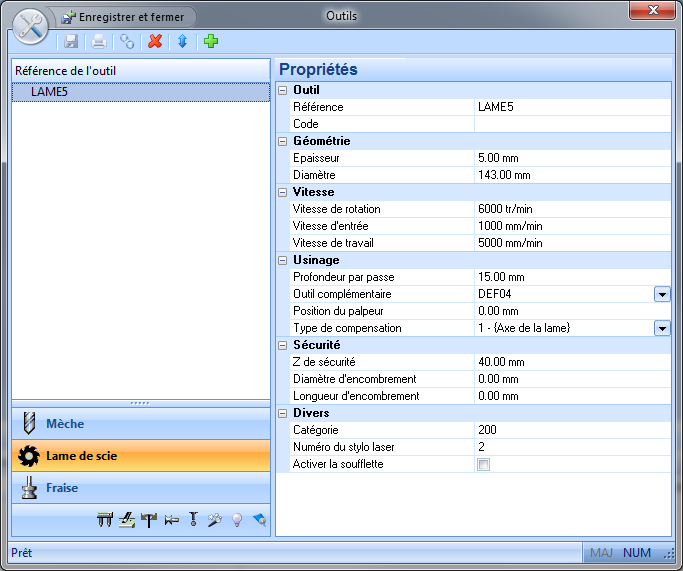Click the chain link icon in toolbar
This screenshot has height=571, width=683.
(127, 41)
